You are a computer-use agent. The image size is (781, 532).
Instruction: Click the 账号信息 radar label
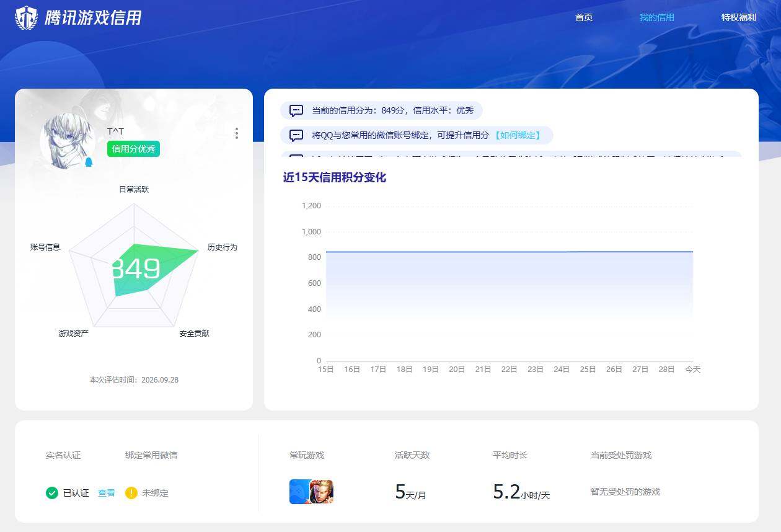(45, 247)
